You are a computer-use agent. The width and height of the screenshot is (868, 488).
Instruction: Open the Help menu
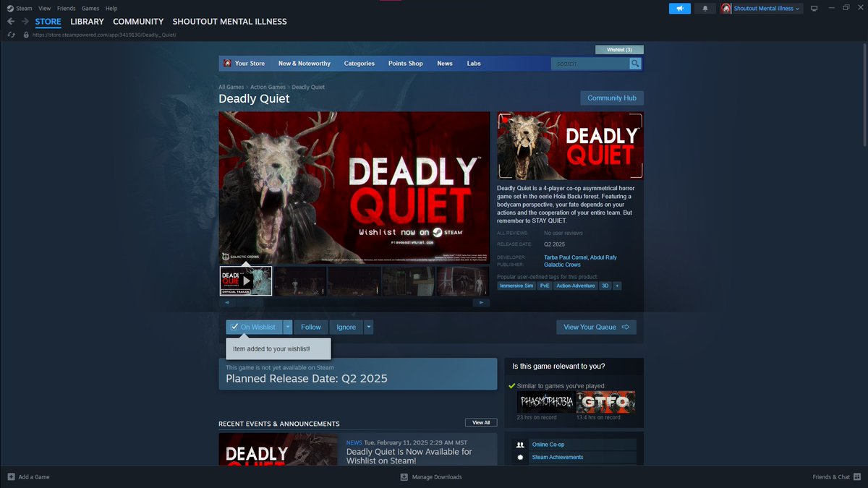coord(111,9)
